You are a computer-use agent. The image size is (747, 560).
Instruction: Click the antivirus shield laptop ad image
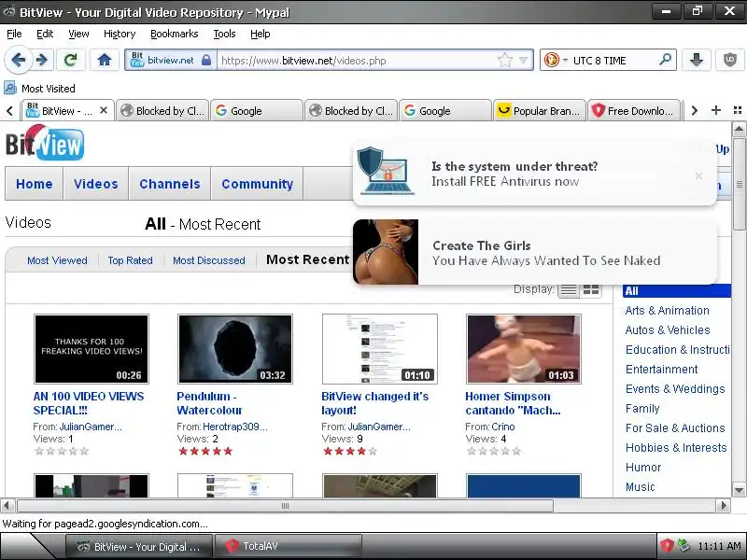click(387, 171)
